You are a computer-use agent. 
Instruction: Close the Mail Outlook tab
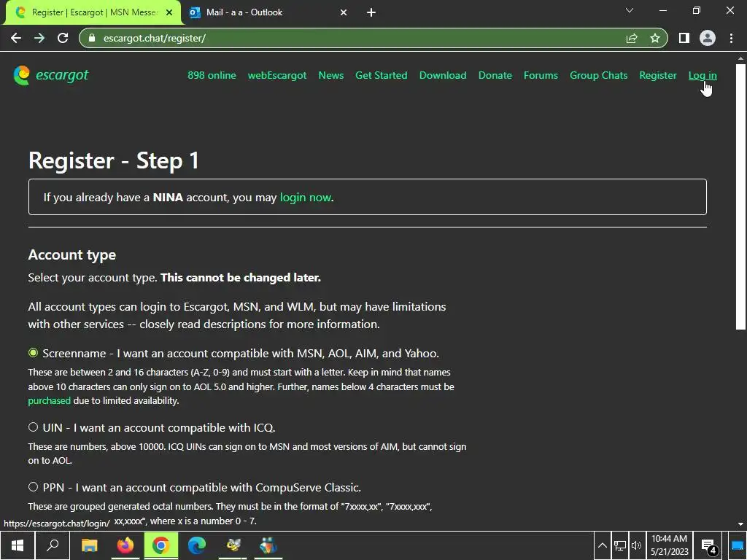click(x=344, y=12)
